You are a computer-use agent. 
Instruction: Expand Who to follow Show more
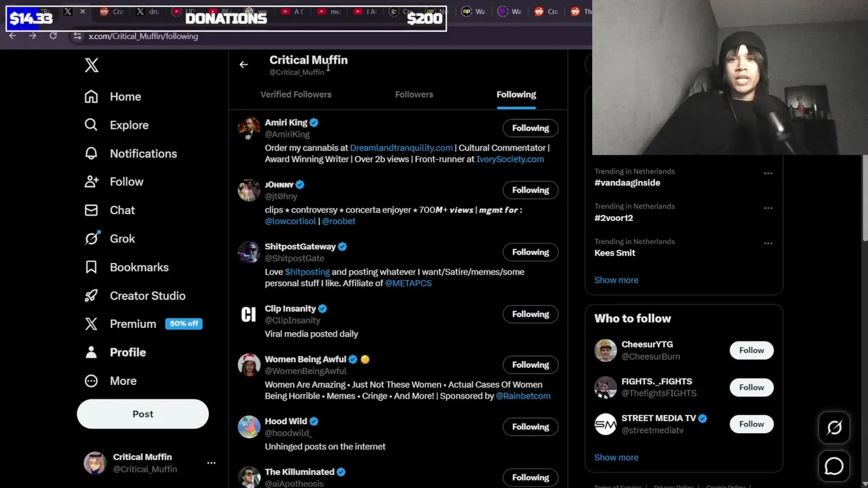[x=616, y=457]
